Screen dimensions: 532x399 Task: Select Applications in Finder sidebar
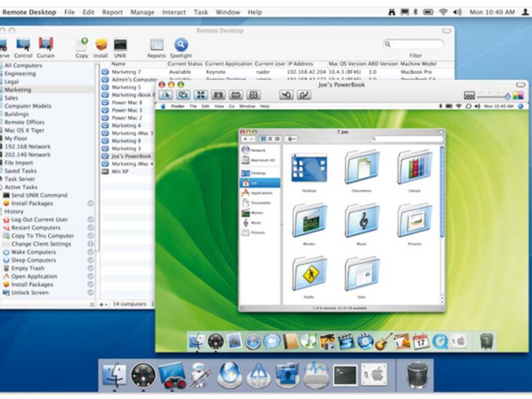pos(260,193)
